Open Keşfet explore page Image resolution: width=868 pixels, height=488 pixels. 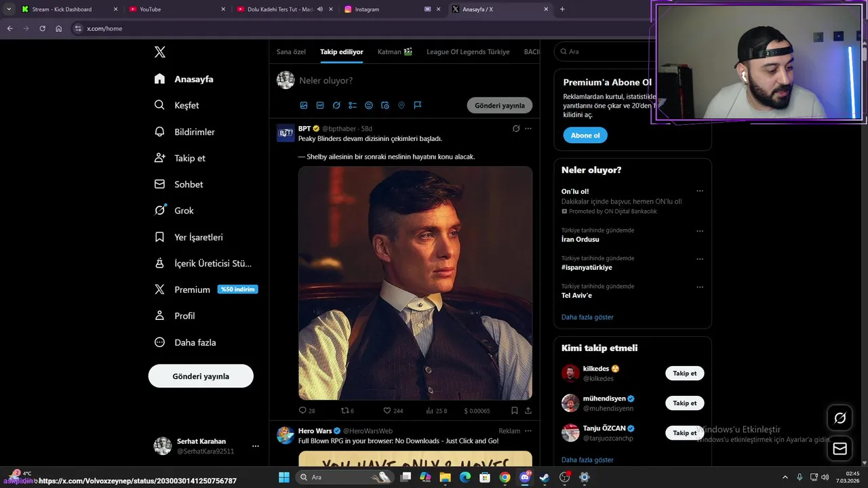coord(176,105)
